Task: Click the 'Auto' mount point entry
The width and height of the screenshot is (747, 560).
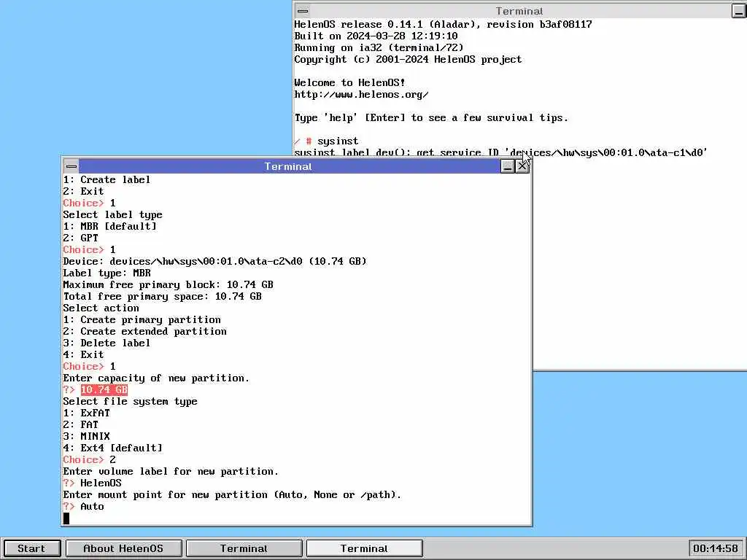Action: (x=92, y=506)
